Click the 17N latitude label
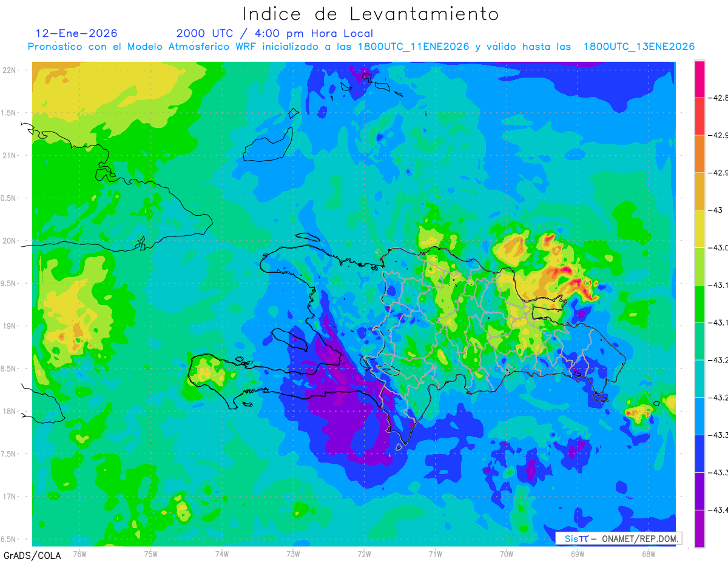This screenshot has width=728, height=562. [x=10, y=497]
